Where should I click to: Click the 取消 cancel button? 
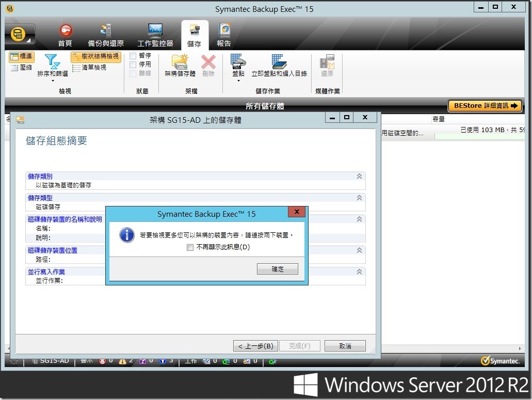pos(345,346)
